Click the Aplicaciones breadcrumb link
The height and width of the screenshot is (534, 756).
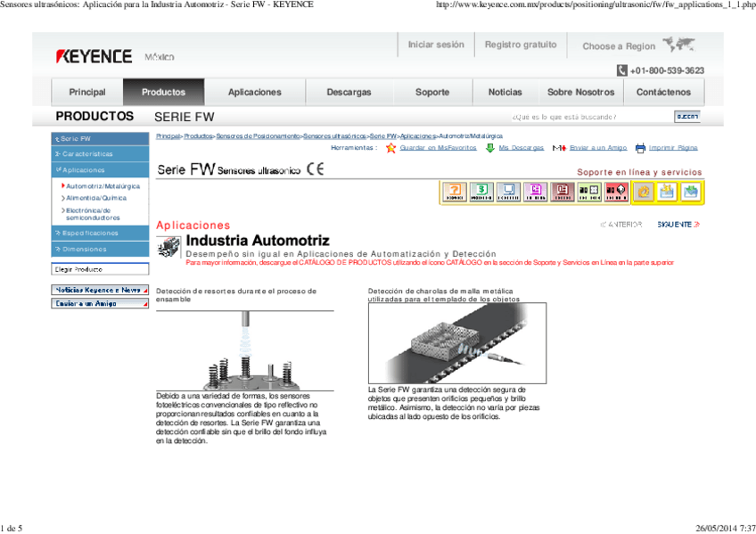[417, 136]
